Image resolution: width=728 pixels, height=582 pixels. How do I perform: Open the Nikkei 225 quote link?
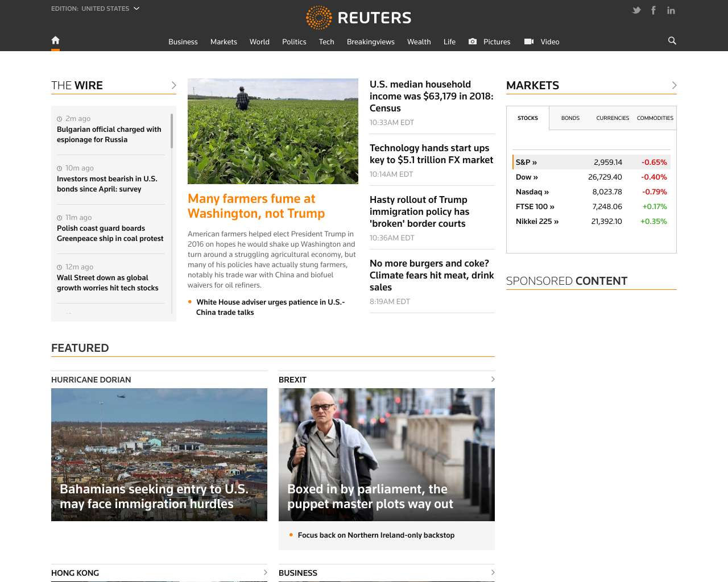537,221
